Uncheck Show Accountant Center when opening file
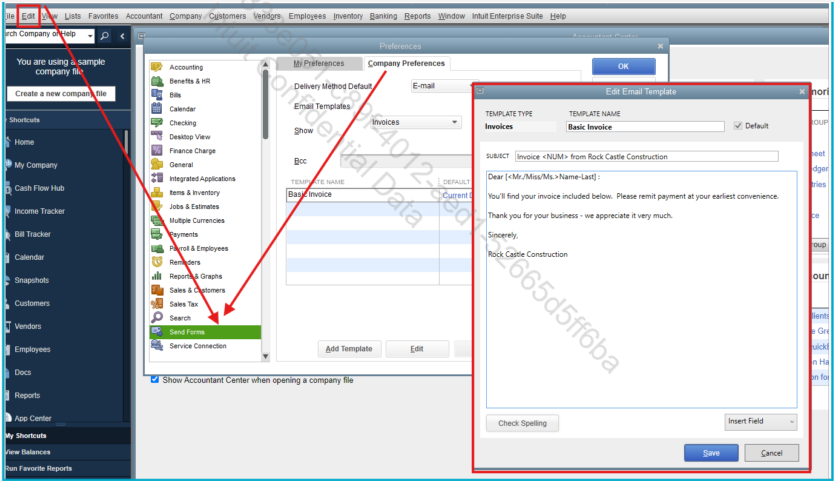The width and height of the screenshot is (835, 481). tap(154, 379)
